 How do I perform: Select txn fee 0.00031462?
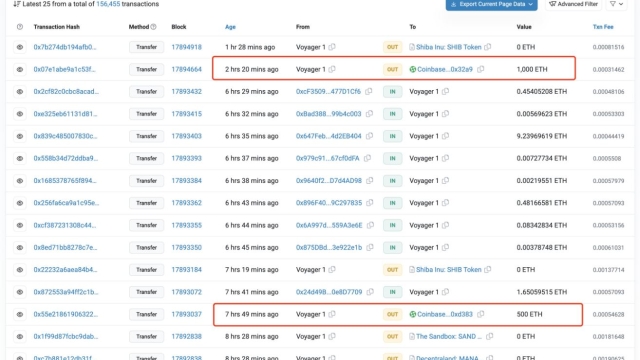click(x=608, y=69)
